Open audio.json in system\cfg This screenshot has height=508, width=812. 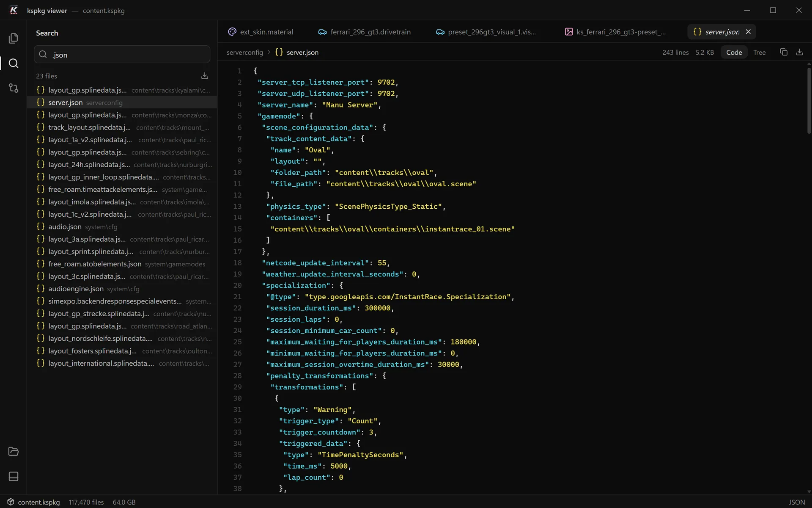click(x=122, y=226)
